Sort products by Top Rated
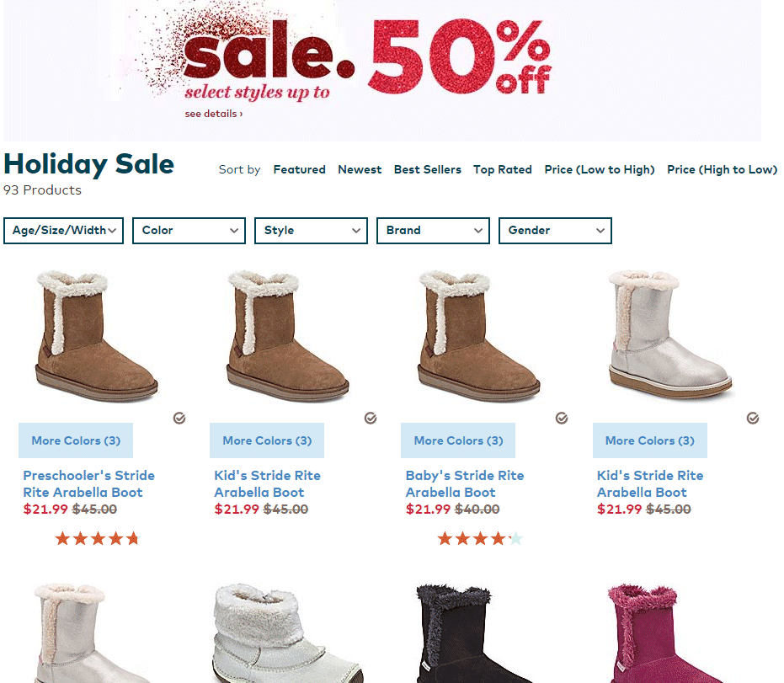The image size is (784, 683). click(503, 169)
